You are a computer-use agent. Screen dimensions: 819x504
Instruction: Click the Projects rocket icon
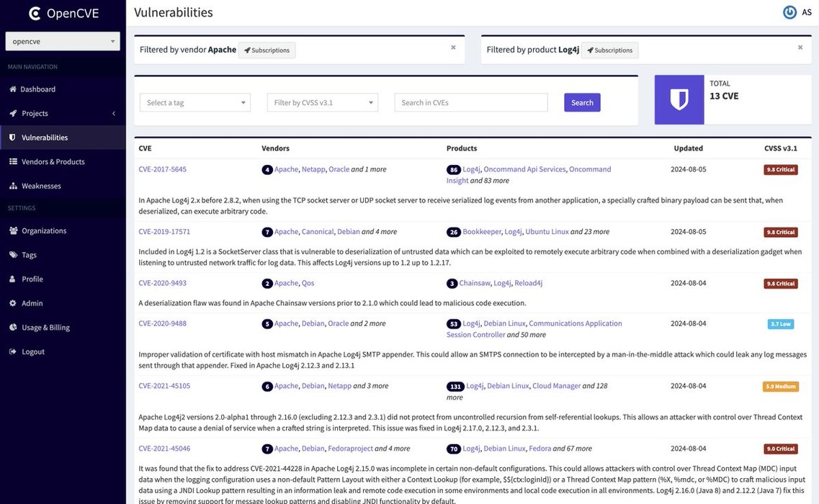[x=12, y=113]
